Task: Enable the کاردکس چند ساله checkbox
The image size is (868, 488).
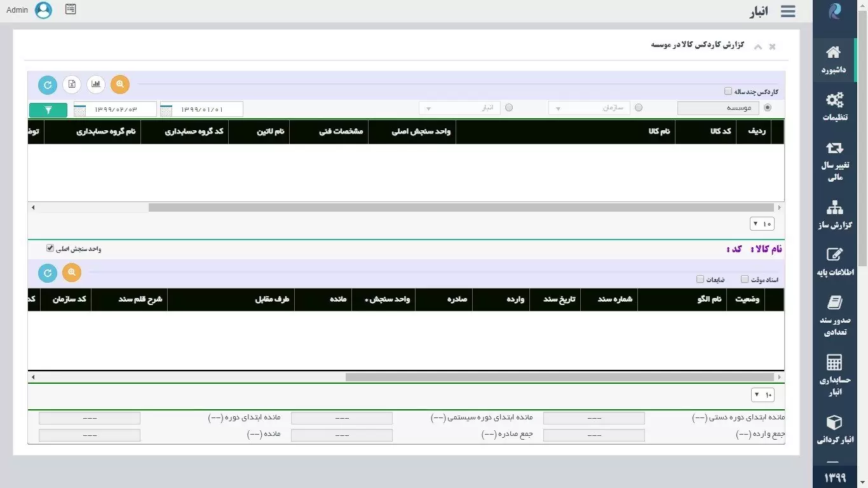Action: point(728,91)
